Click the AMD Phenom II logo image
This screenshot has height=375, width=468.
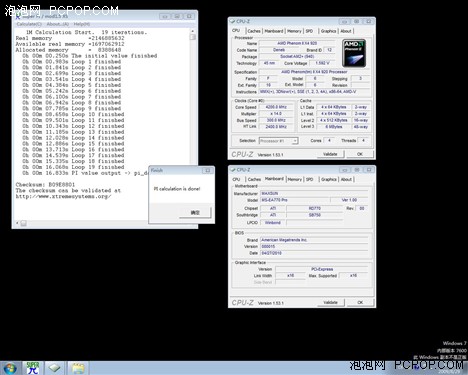(354, 53)
